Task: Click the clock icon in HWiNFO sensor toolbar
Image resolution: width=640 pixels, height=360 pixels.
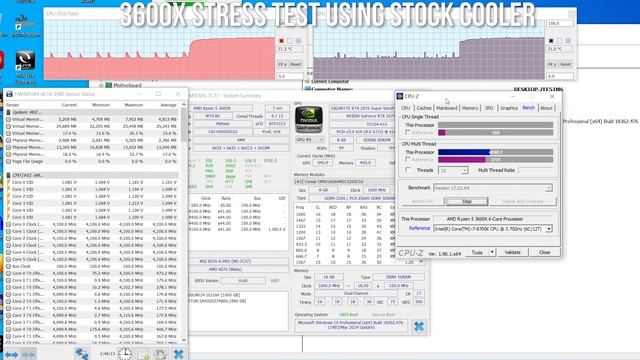Action: [x=125, y=353]
